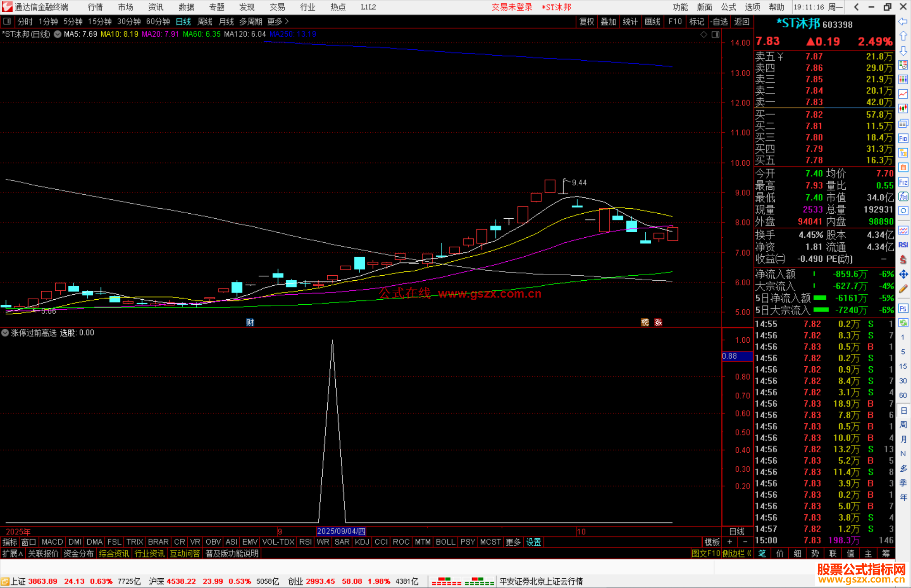Click the candlestick chart sidebar icon
Screen dimensions: 911x588
click(x=903, y=109)
